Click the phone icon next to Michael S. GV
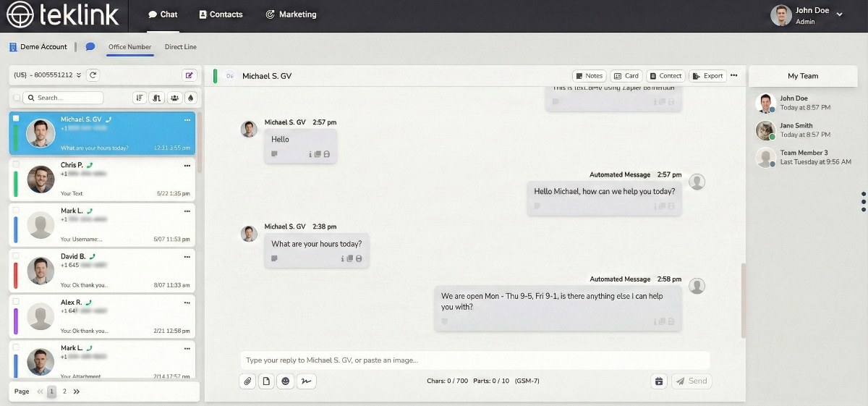The width and height of the screenshot is (868, 406). pyautogui.click(x=108, y=119)
